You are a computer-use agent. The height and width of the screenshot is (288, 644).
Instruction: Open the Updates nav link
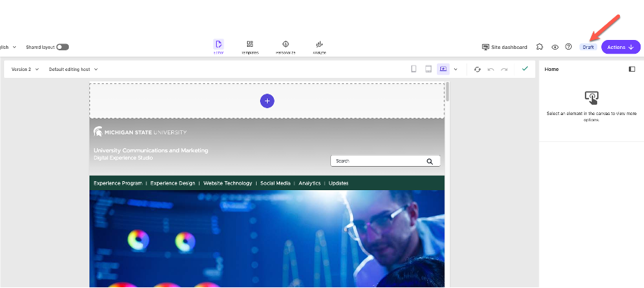(339, 183)
